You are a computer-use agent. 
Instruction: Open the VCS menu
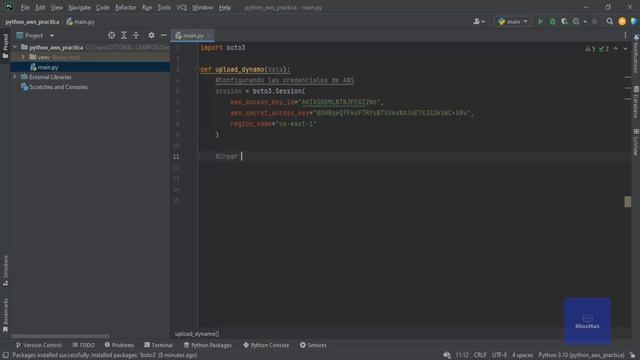click(x=182, y=7)
